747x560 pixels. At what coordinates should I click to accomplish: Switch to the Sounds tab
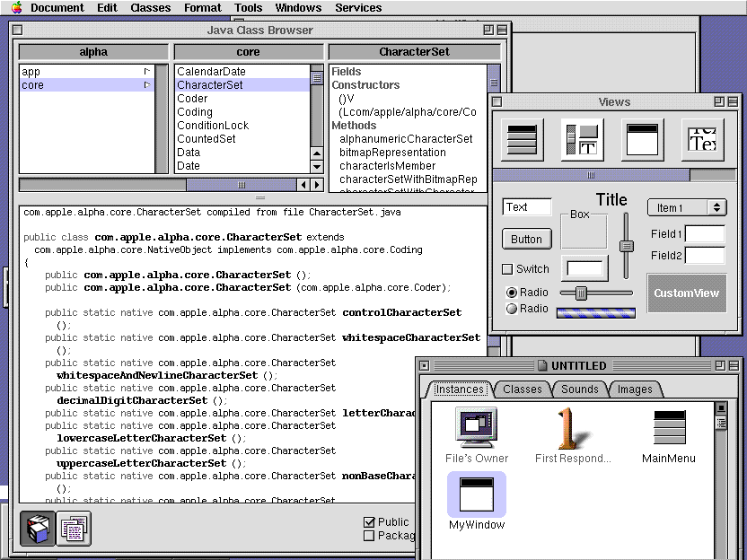click(x=579, y=389)
